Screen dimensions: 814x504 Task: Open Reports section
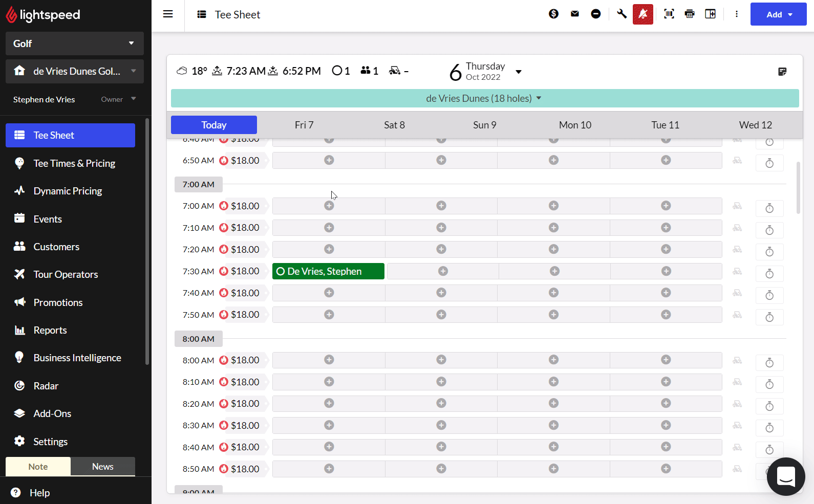pyautogui.click(x=70, y=330)
